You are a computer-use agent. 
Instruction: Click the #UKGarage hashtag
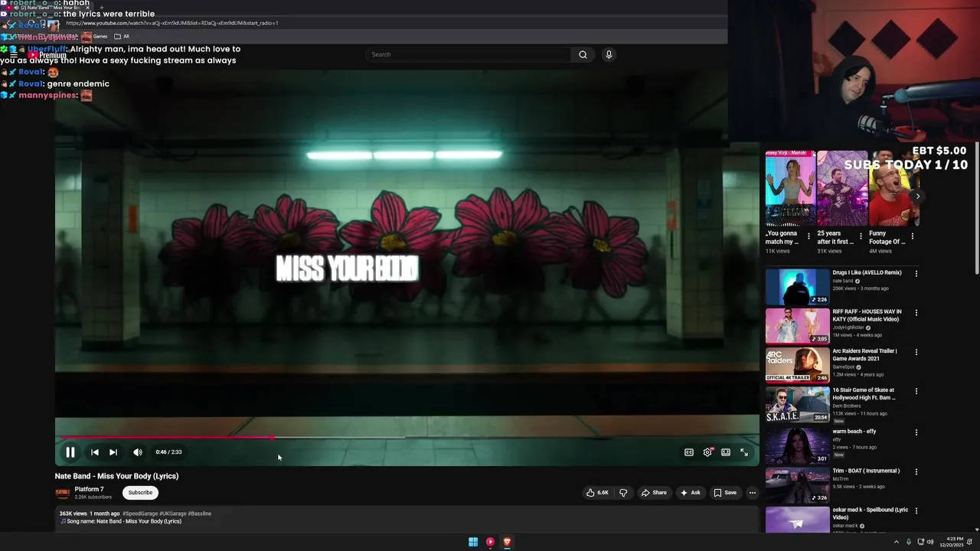[x=172, y=514]
